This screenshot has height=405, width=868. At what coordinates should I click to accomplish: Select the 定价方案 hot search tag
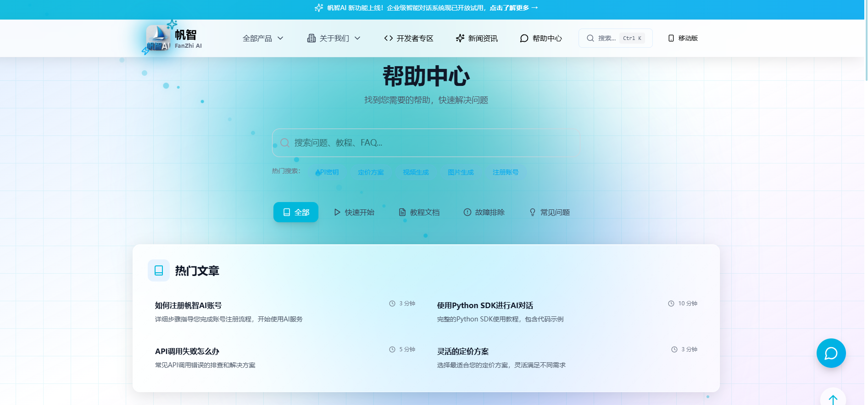pyautogui.click(x=371, y=172)
